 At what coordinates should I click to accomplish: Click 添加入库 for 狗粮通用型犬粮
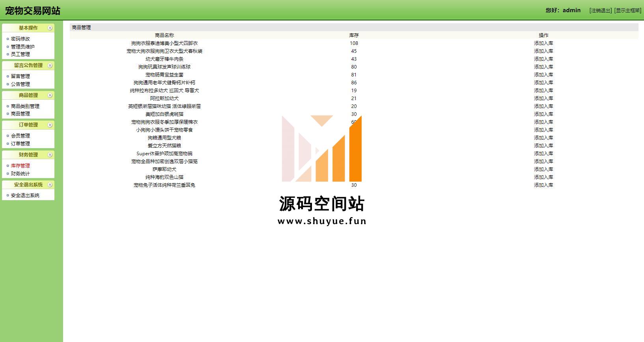pyautogui.click(x=543, y=138)
